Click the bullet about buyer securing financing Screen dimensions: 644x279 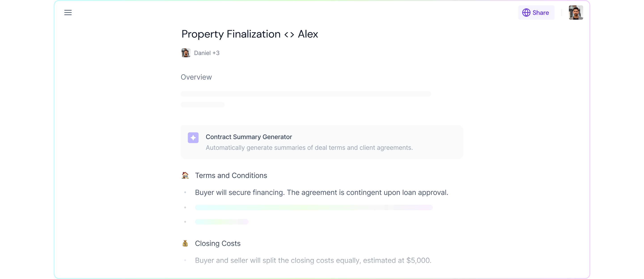(x=321, y=192)
